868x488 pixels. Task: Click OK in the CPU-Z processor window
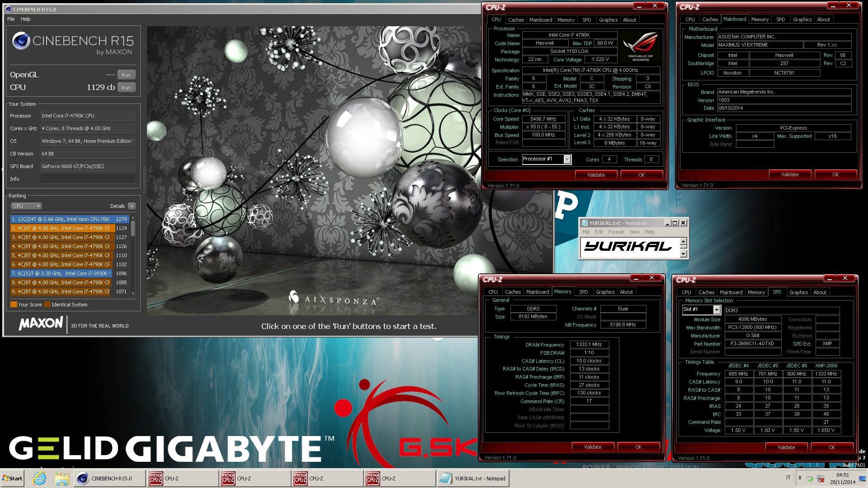tap(641, 175)
